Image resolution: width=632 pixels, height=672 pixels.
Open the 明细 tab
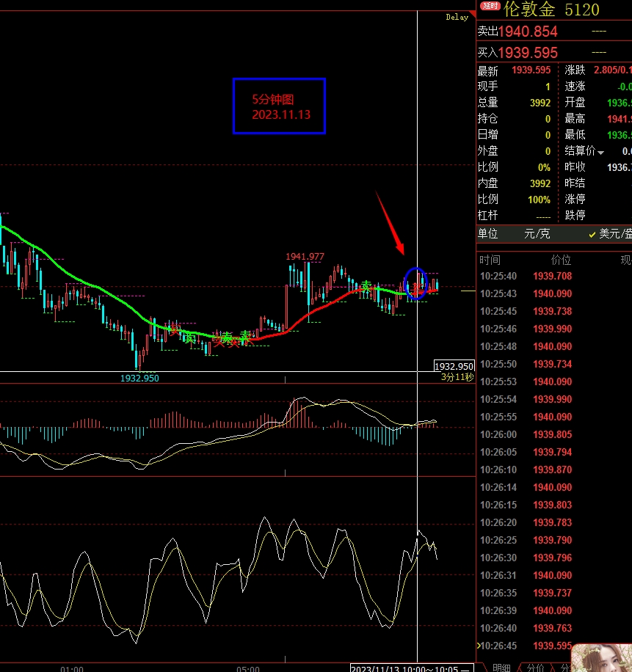pyautogui.click(x=501, y=668)
